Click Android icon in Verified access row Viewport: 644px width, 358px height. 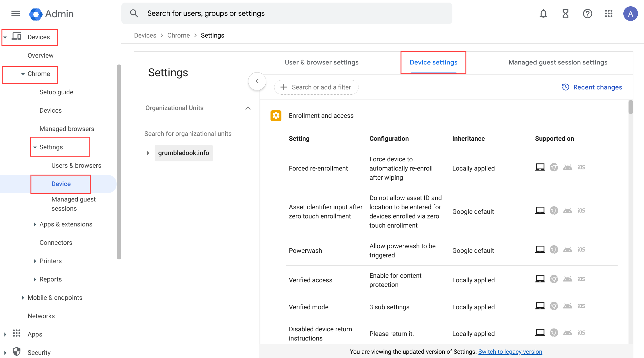[568, 279]
